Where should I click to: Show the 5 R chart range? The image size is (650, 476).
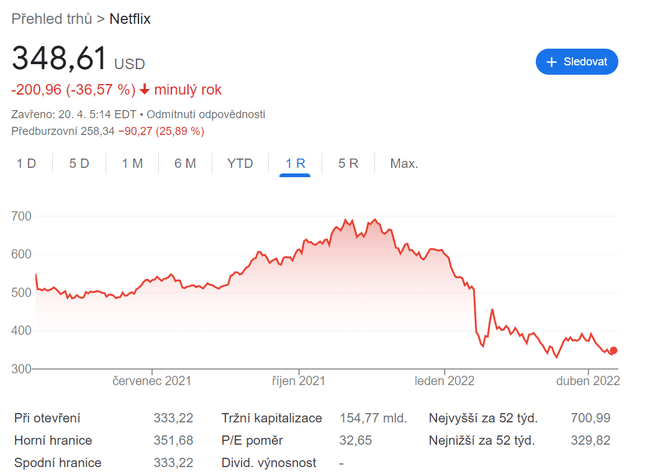pyautogui.click(x=348, y=163)
